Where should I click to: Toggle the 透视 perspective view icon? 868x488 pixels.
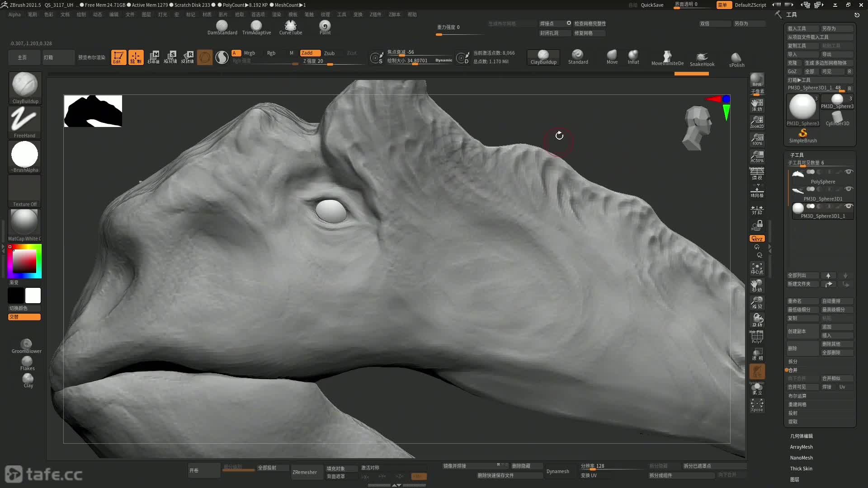coord(757,174)
